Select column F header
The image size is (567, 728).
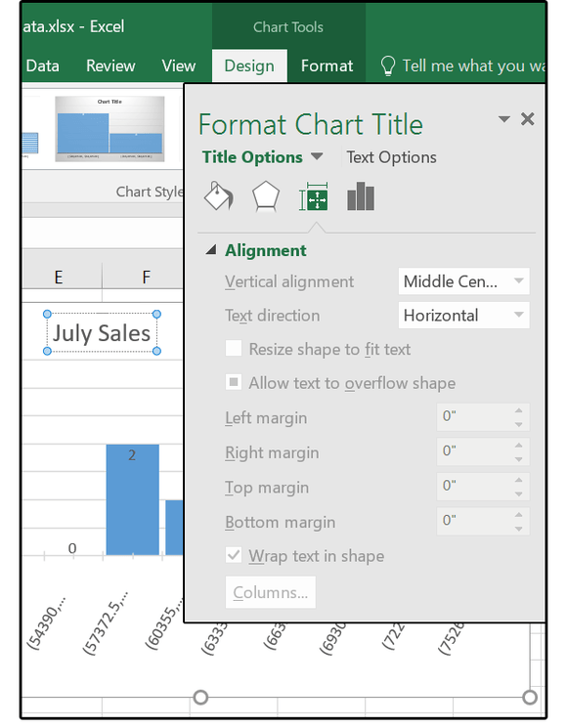[147, 278]
